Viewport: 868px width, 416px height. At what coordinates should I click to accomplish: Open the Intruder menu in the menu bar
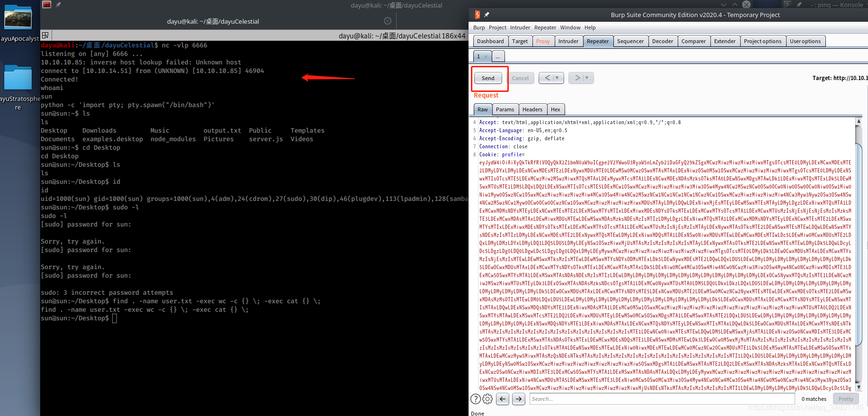(520, 27)
